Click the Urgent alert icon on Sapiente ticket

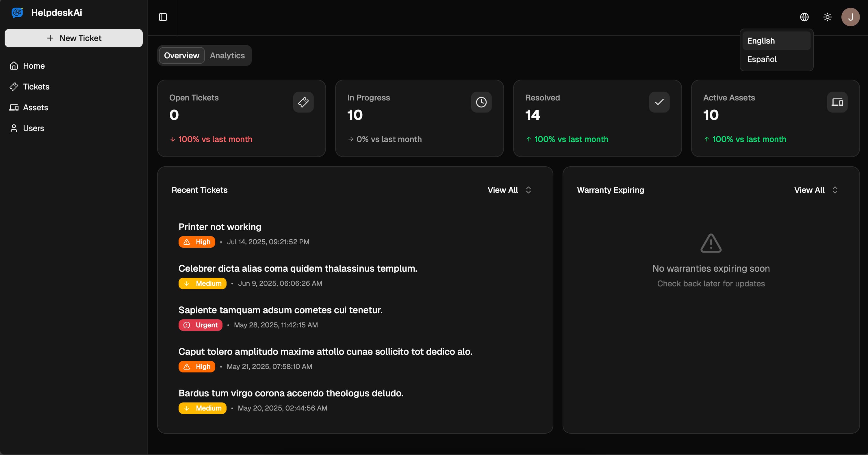point(187,325)
